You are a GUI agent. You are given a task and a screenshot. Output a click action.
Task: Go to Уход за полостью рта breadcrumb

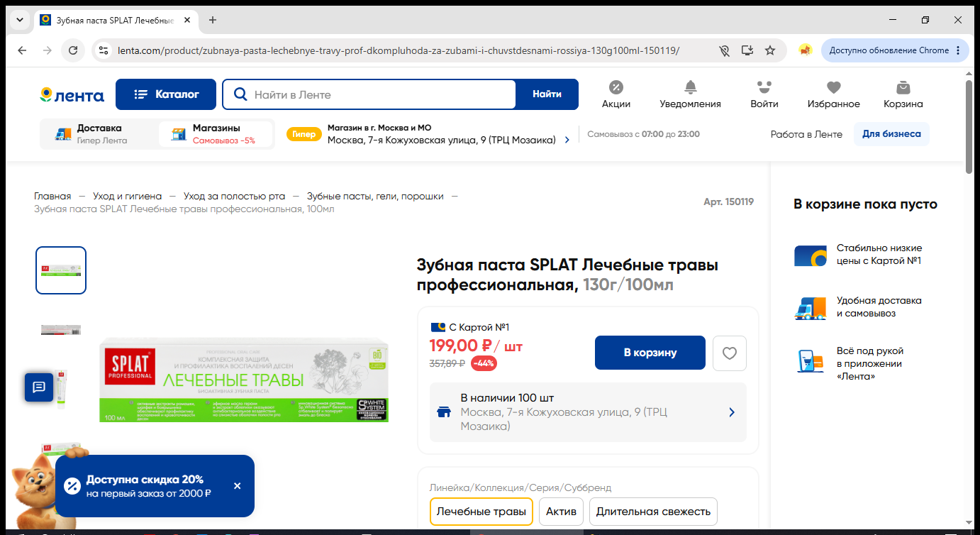tap(235, 197)
